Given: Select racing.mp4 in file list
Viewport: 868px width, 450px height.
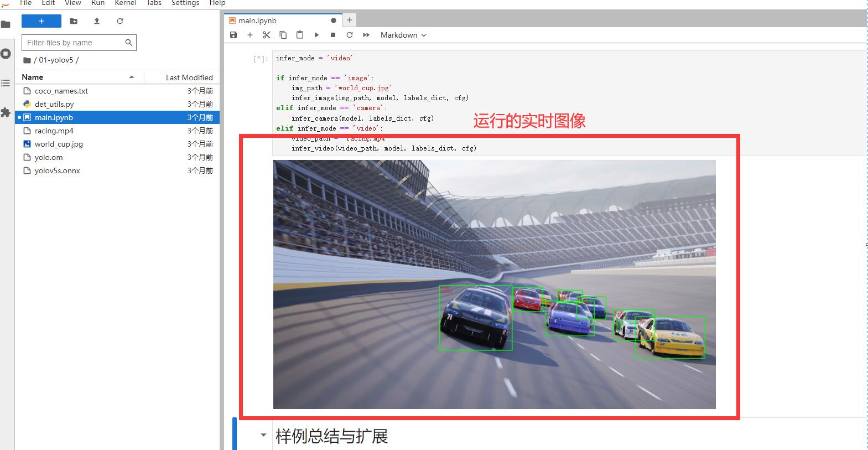Looking at the screenshot, I should pyautogui.click(x=117, y=131).
